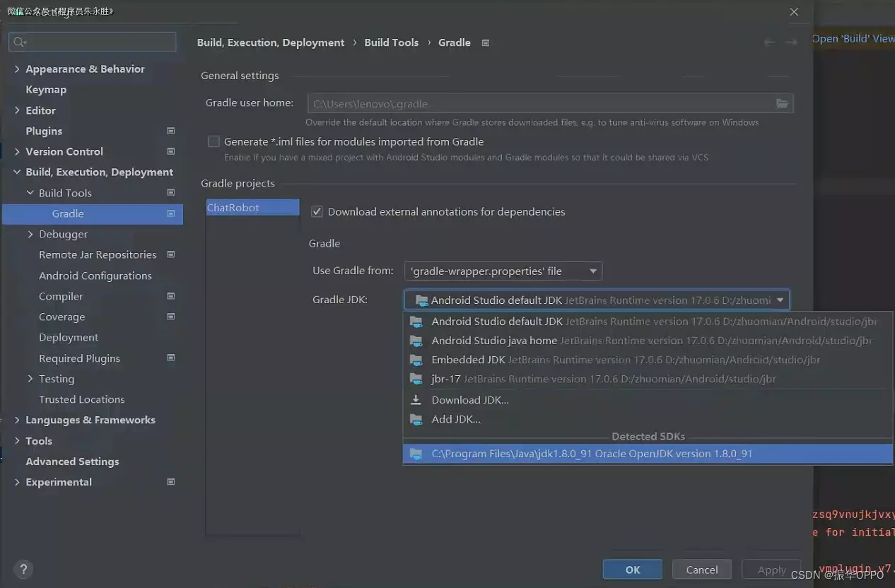
Task: Open the Use Gradle from dropdown
Action: click(x=503, y=271)
